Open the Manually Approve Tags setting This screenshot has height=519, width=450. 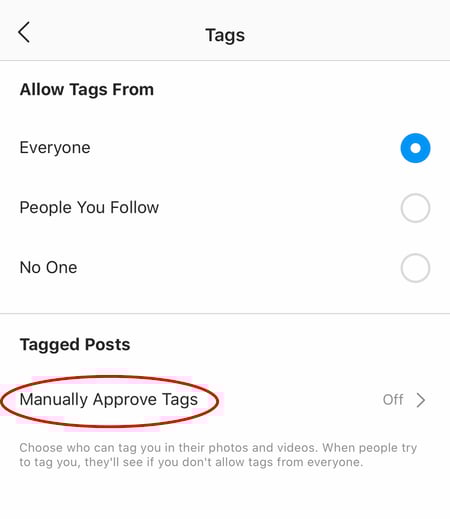(225, 400)
